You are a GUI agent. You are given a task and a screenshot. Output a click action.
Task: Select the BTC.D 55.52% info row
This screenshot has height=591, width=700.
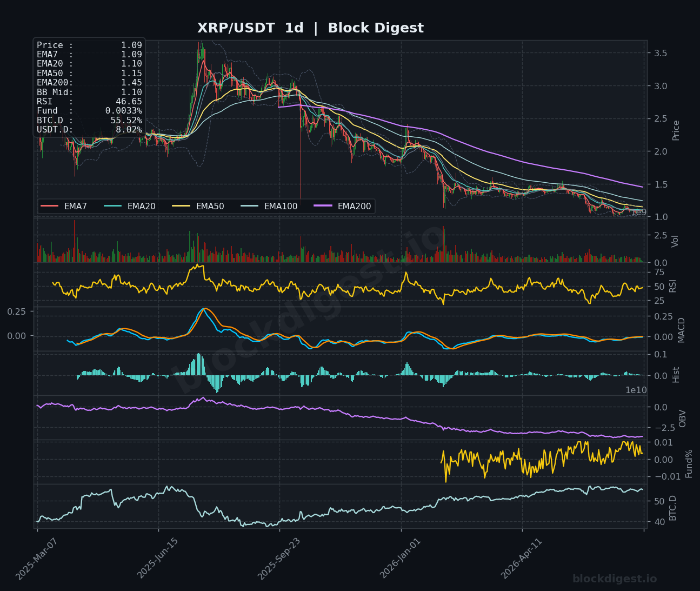click(x=89, y=120)
